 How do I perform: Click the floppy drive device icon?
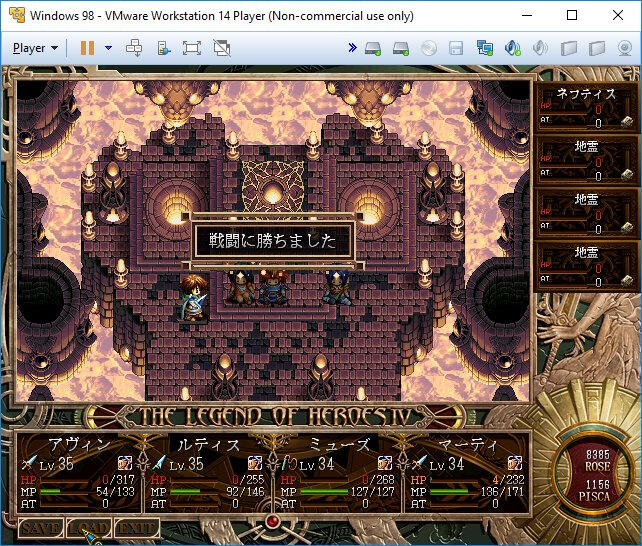pos(456,47)
